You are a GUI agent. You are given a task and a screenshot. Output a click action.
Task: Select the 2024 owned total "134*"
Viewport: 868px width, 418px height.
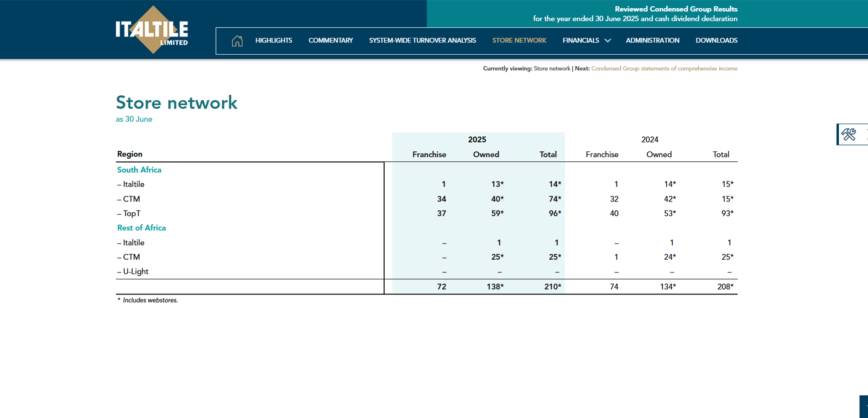668,287
